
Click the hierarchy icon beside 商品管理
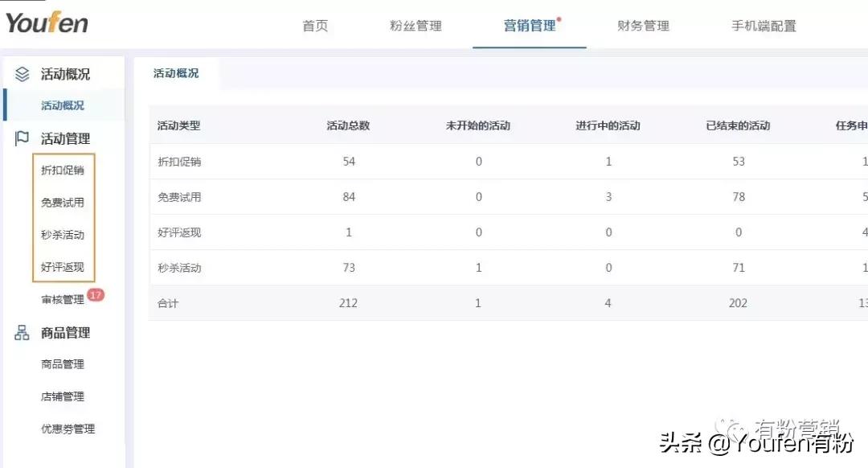tap(22, 332)
